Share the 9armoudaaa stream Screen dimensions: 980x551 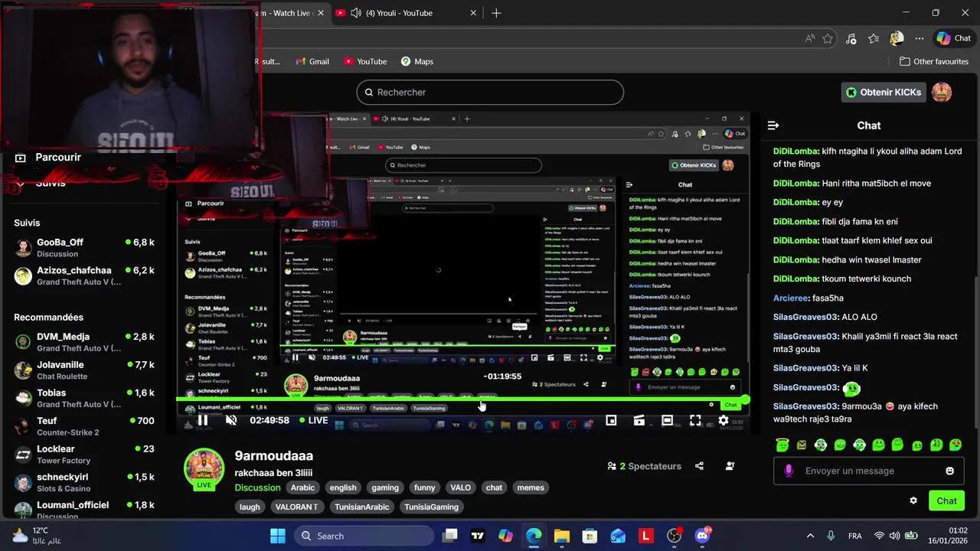tap(699, 466)
